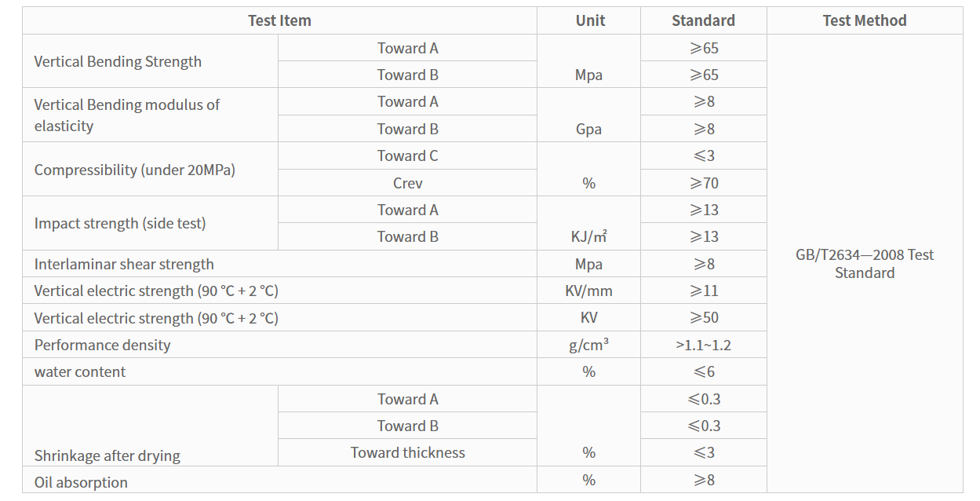980x501 pixels.
Task: Click the Standard column header
Action: point(703,21)
